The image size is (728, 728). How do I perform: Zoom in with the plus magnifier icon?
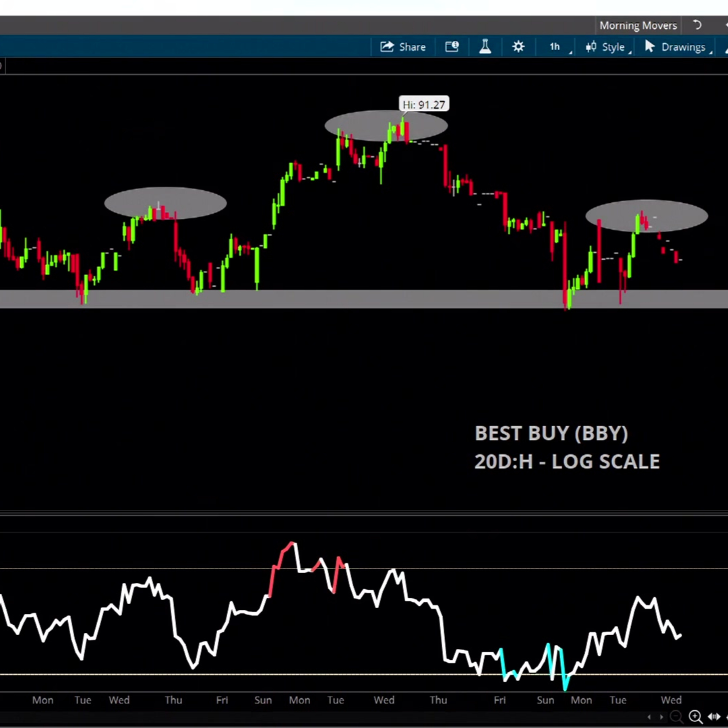point(695,716)
